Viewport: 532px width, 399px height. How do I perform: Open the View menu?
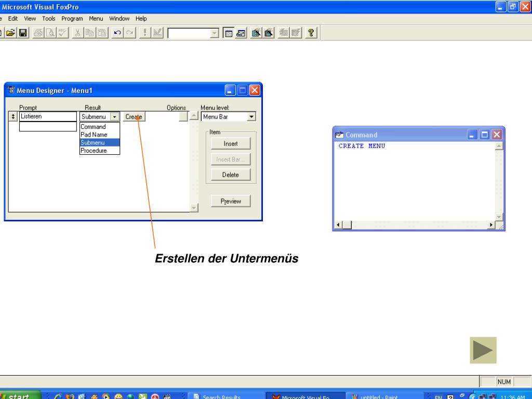30,19
